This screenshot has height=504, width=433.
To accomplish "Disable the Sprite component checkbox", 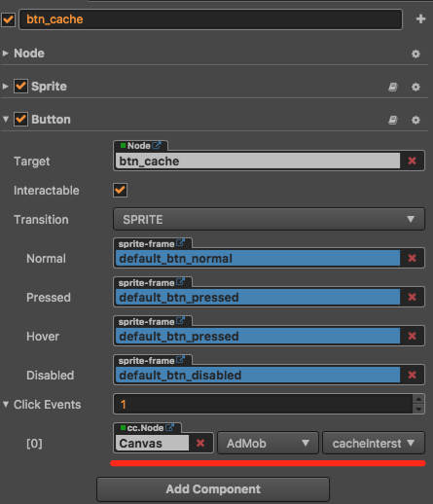I will click(20, 87).
